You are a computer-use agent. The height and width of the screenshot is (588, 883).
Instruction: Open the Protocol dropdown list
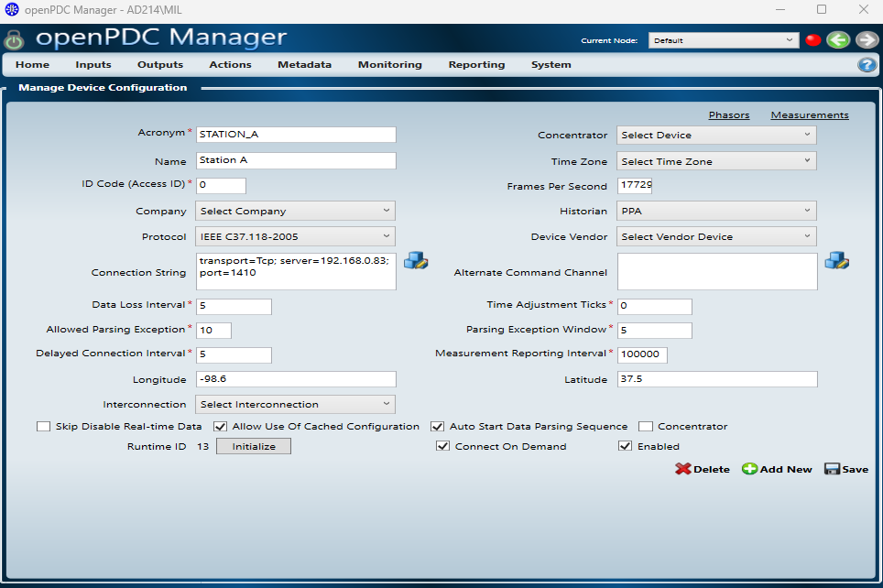pyautogui.click(x=295, y=236)
